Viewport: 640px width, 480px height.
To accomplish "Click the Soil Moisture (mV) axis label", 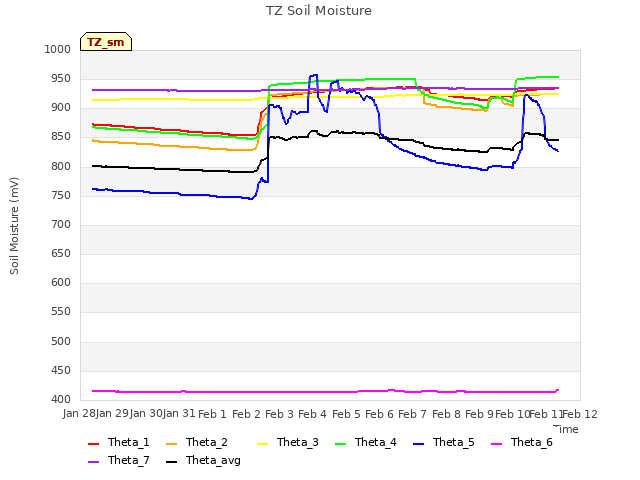I will click(14, 226).
